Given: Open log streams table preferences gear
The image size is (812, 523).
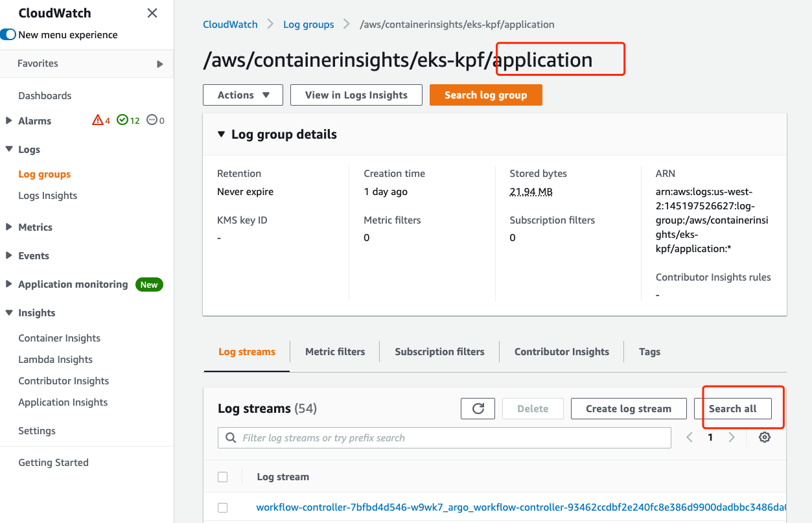Looking at the screenshot, I should click(x=765, y=437).
